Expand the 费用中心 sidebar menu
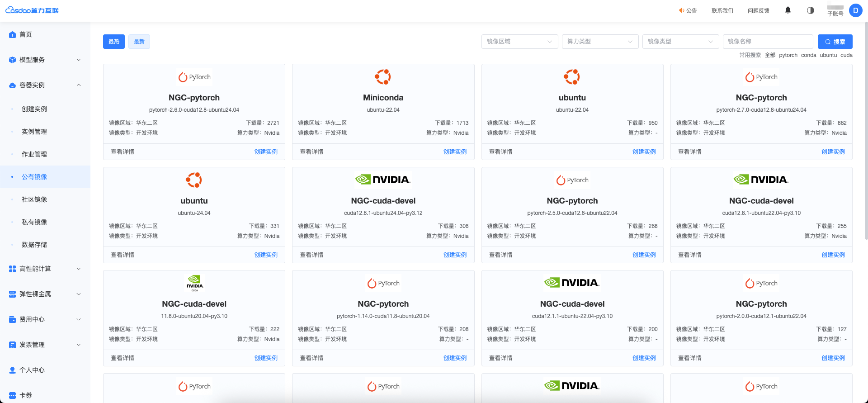The height and width of the screenshot is (403, 868). [45, 319]
